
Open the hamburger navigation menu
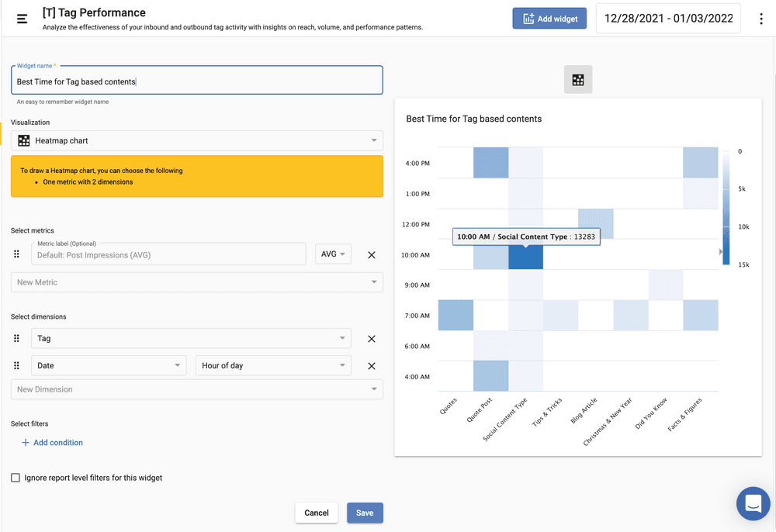coord(22,19)
